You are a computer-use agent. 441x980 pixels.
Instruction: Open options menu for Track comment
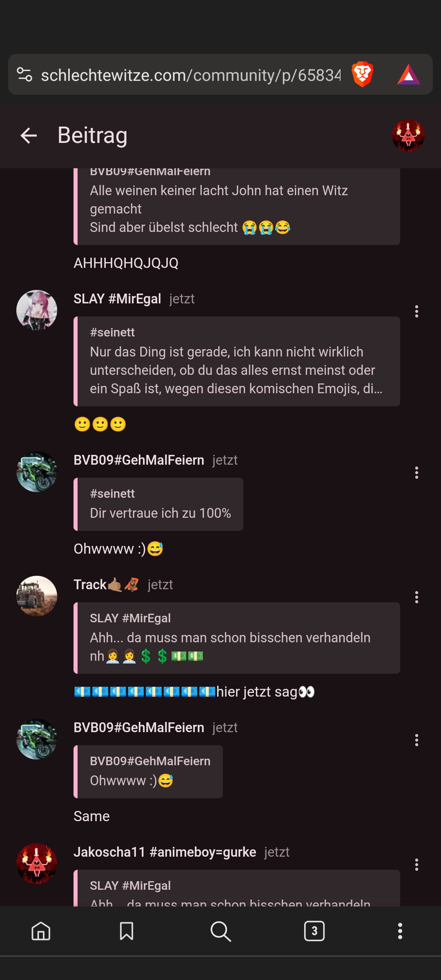tap(416, 597)
